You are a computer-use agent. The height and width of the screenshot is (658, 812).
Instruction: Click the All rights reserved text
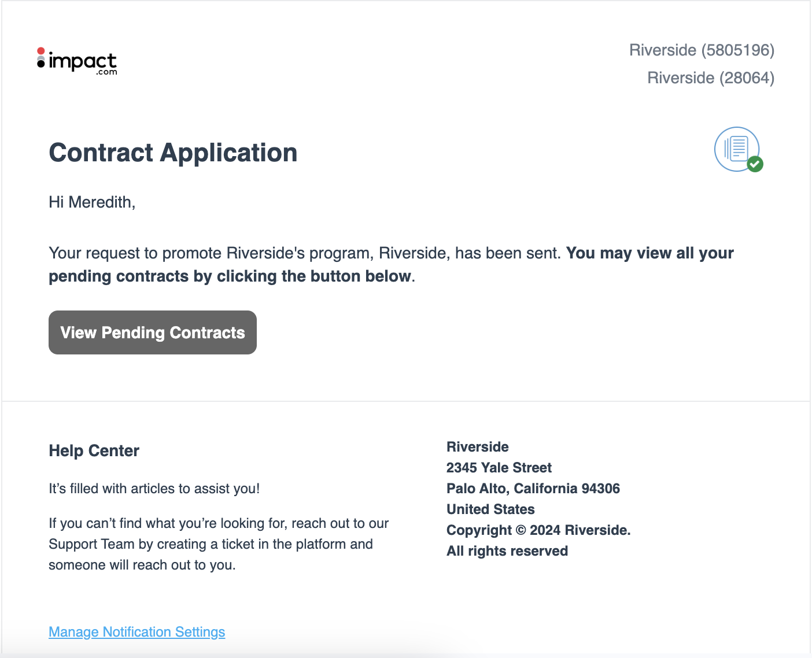click(x=507, y=551)
